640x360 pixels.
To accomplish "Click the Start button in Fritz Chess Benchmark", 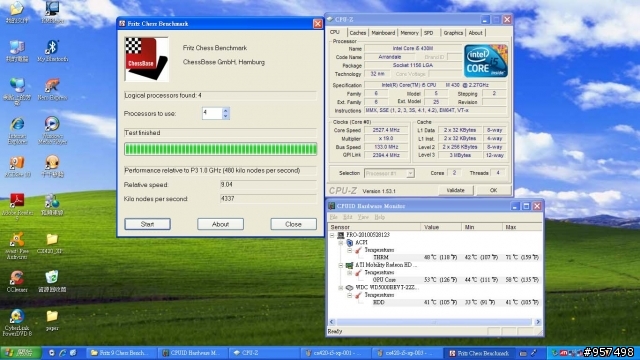I will 147,224.
